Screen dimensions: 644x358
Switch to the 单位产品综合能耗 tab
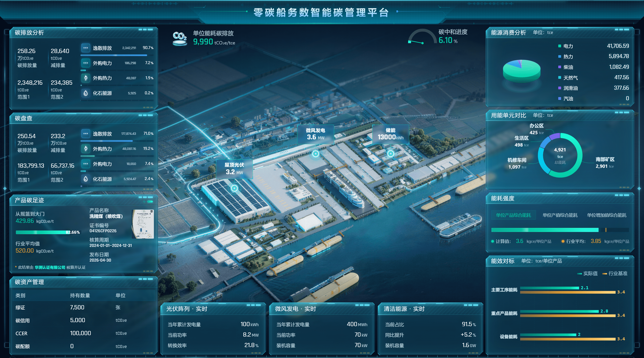point(513,215)
